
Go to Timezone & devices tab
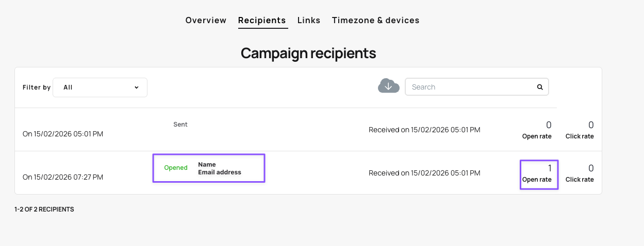375,20
